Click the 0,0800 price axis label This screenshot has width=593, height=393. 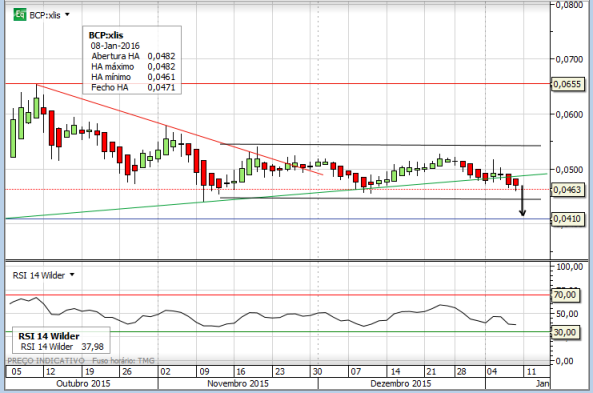pyautogui.click(x=569, y=5)
